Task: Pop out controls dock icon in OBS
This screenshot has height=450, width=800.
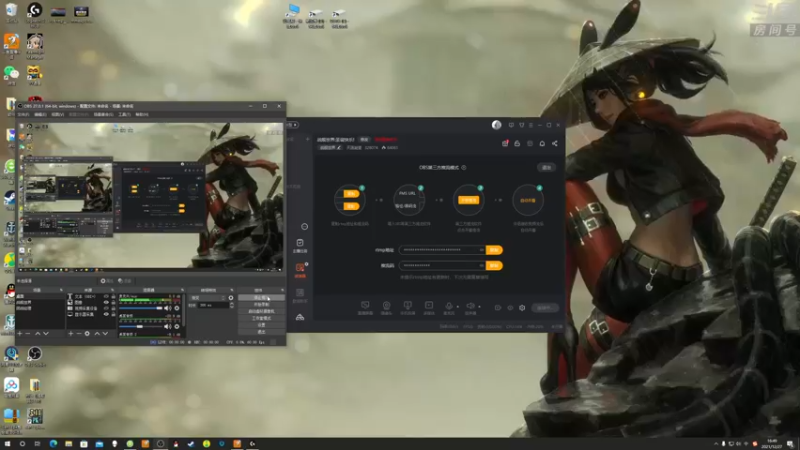Action: coord(282,290)
